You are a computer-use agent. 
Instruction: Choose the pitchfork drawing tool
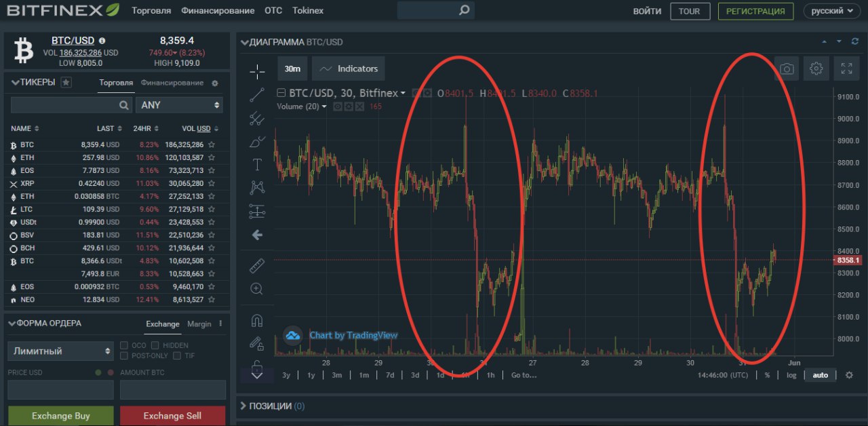point(257,119)
